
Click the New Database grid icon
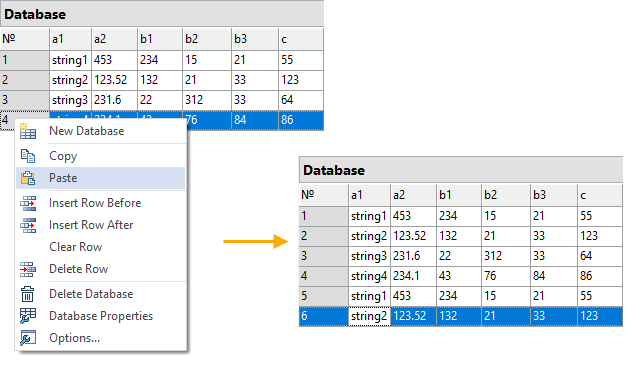[x=28, y=131]
